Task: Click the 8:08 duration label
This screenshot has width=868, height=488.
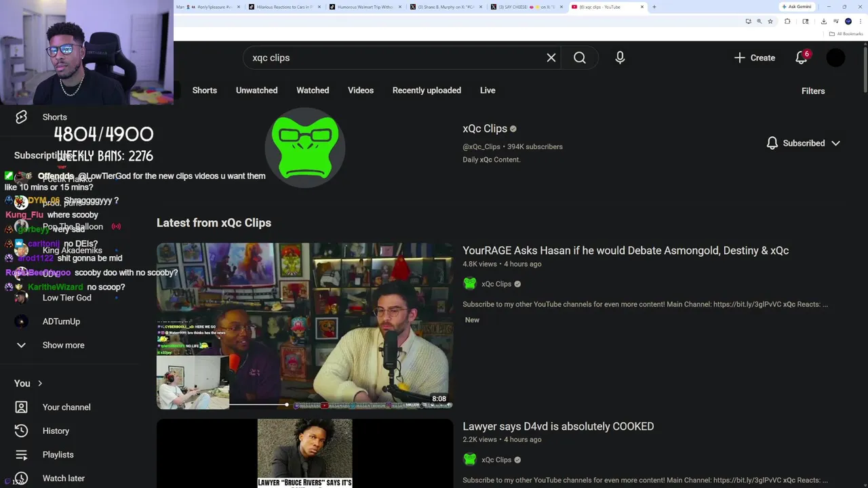Action: coord(439,399)
